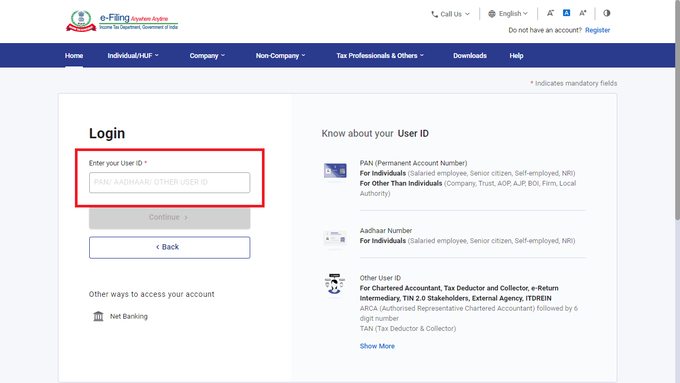Click the increase font size icon
The height and width of the screenshot is (383, 680).
point(583,13)
